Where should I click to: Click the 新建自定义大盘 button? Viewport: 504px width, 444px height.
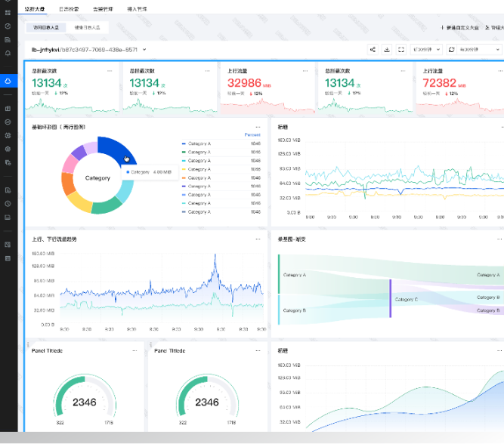coord(460,28)
